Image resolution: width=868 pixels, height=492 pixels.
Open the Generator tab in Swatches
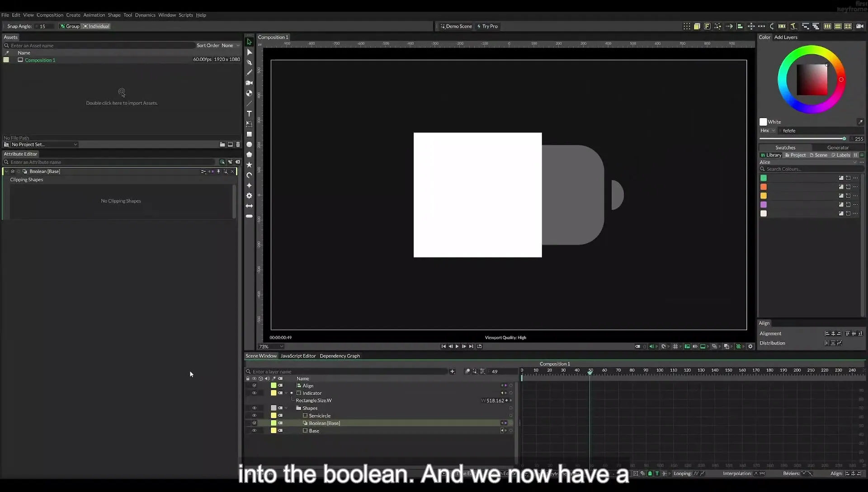point(838,148)
